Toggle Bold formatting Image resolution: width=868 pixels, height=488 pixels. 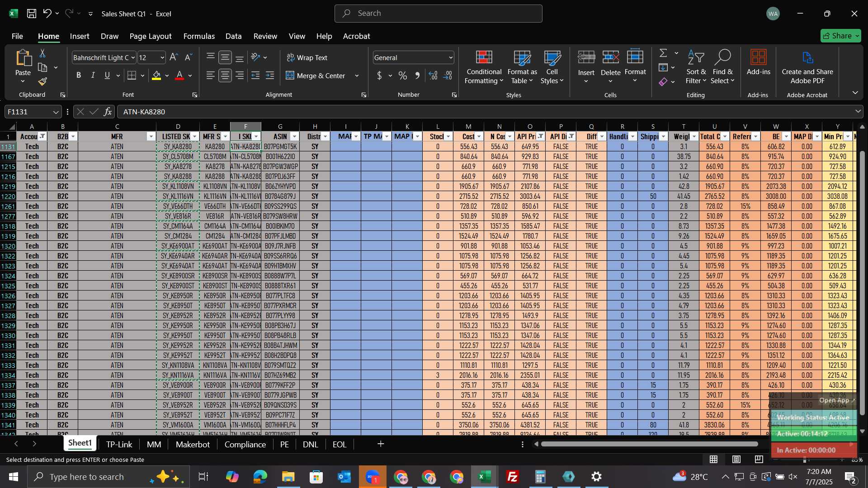pos(79,75)
